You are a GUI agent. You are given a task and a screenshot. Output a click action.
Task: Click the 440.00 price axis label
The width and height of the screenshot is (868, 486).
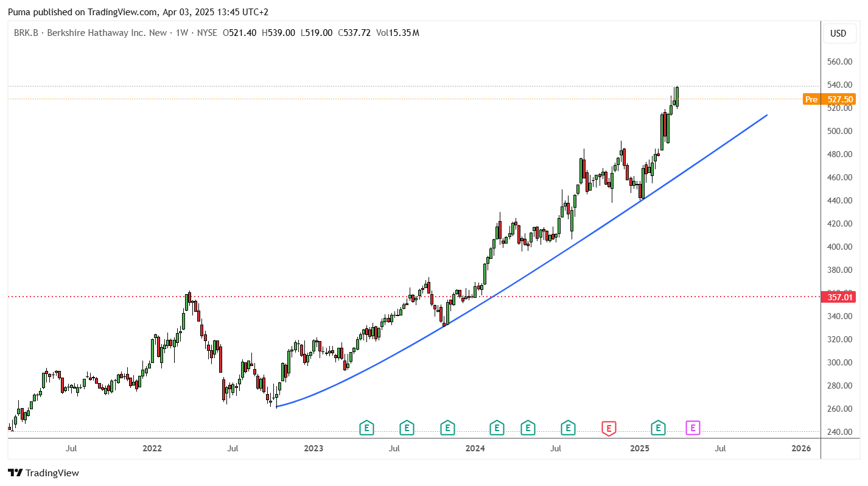click(x=841, y=200)
